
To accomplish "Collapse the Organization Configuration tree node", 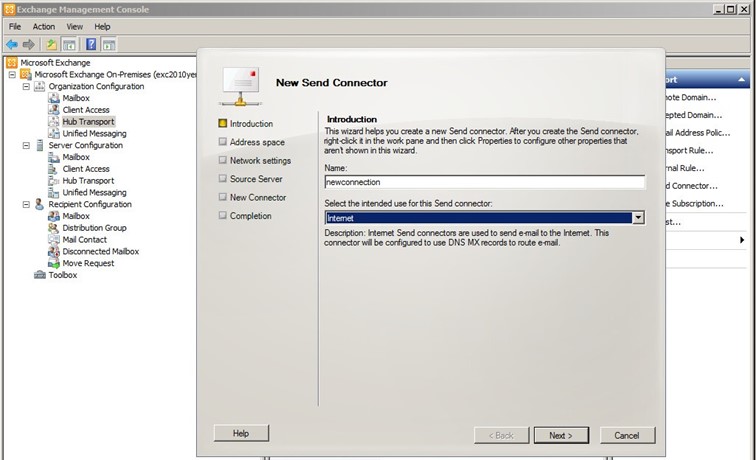I will (27, 86).
